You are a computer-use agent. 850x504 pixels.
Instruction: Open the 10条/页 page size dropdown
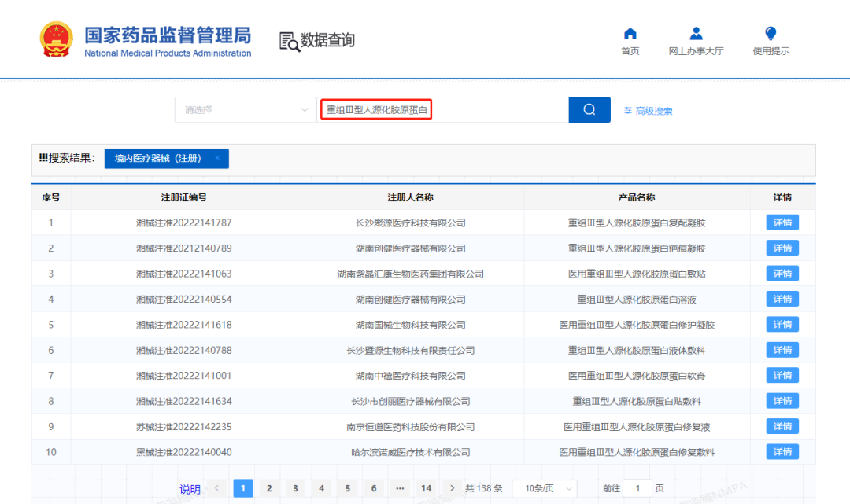click(x=543, y=488)
